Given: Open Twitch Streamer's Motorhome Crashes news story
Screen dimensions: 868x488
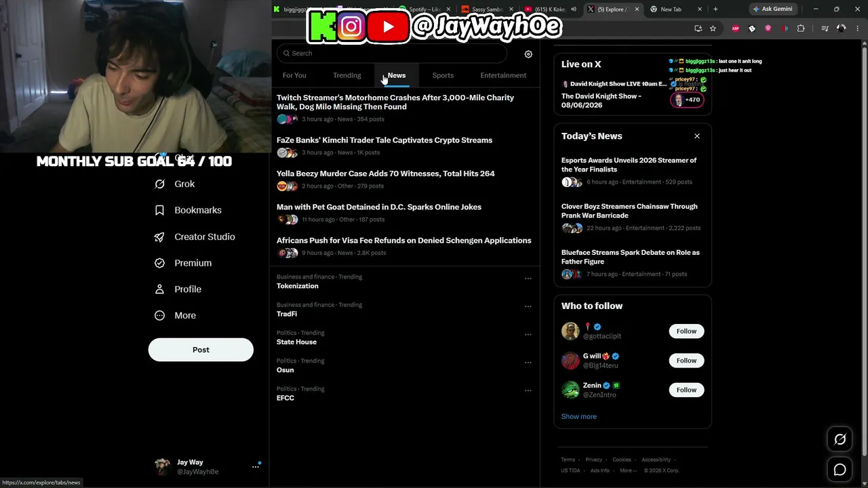Looking at the screenshot, I should click(x=395, y=102).
